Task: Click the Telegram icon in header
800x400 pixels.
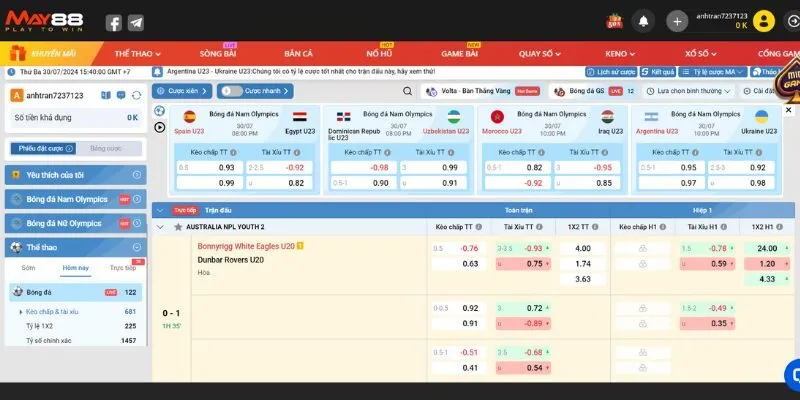Action: [x=136, y=22]
